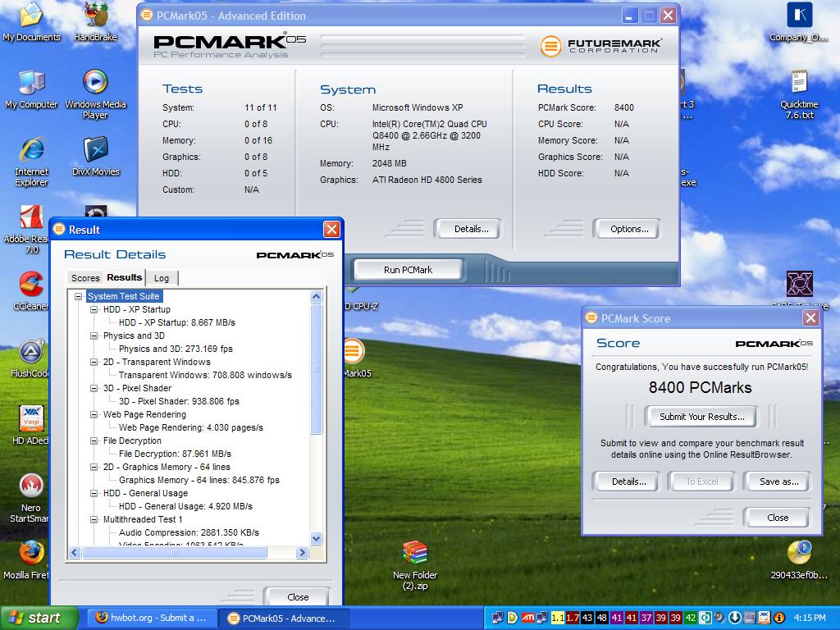Click Submit Your Results button
The image size is (840, 630).
point(701,417)
